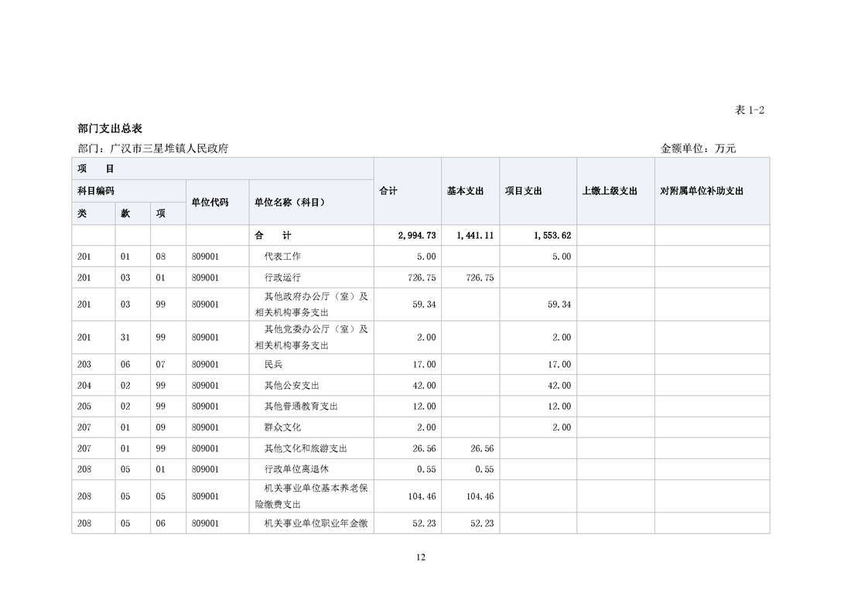Click the basic expenditure total 1,441.11
The height and width of the screenshot is (613, 868).
(475, 236)
